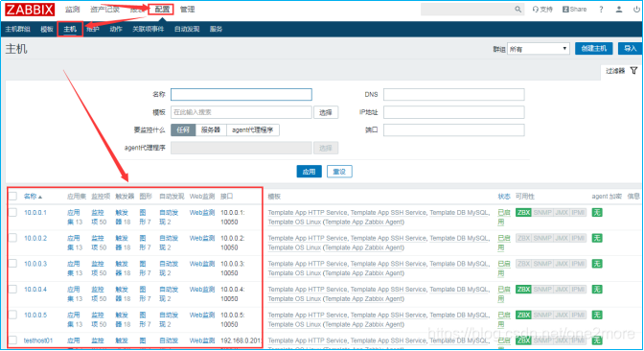Open the 管理 top menu

187,10
